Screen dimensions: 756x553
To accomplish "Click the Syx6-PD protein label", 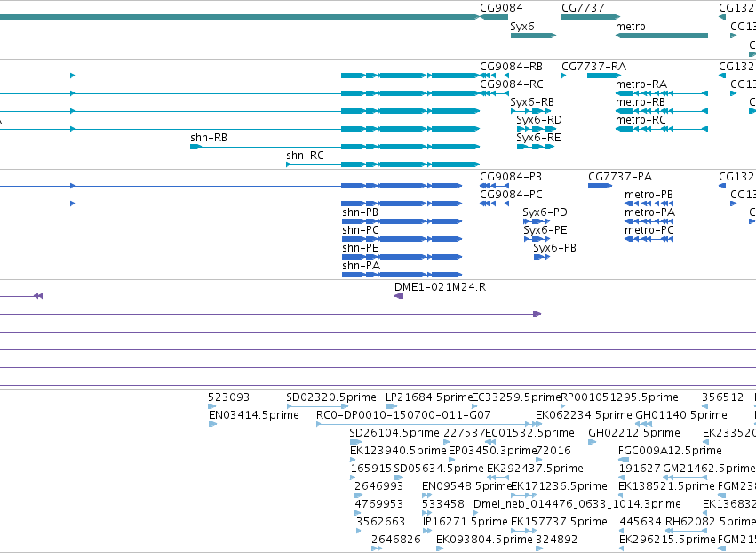I will pyautogui.click(x=545, y=212).
